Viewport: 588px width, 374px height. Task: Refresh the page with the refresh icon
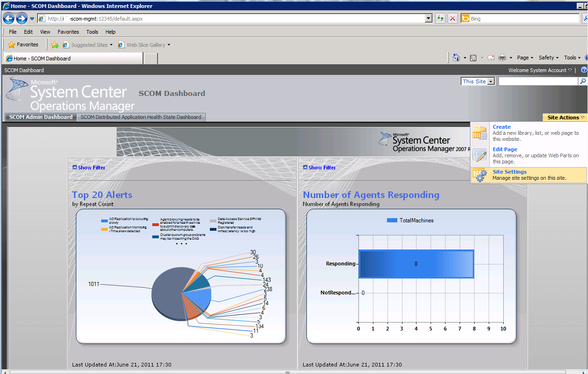pyautogui.click(x=440, y=18)
